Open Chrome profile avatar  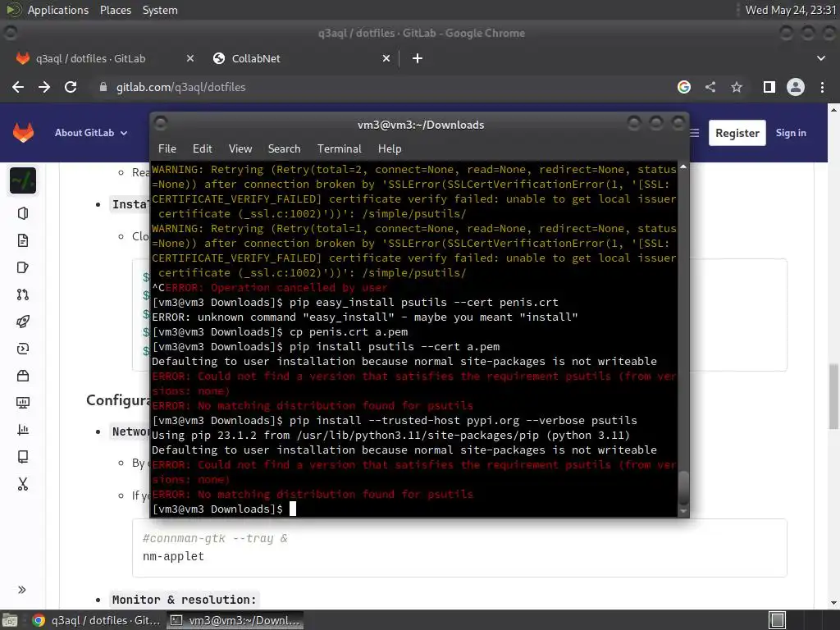(x=795, y=87)
